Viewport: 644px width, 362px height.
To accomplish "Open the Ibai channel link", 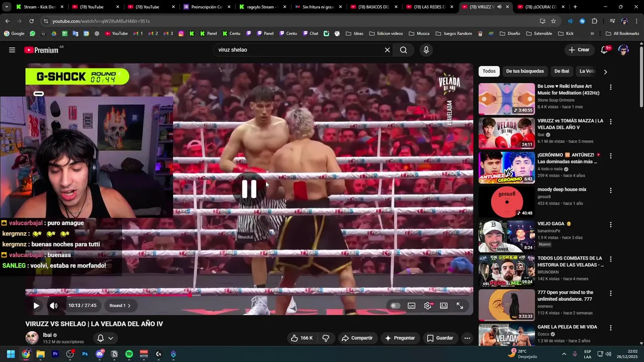I will tap(47, 335).
